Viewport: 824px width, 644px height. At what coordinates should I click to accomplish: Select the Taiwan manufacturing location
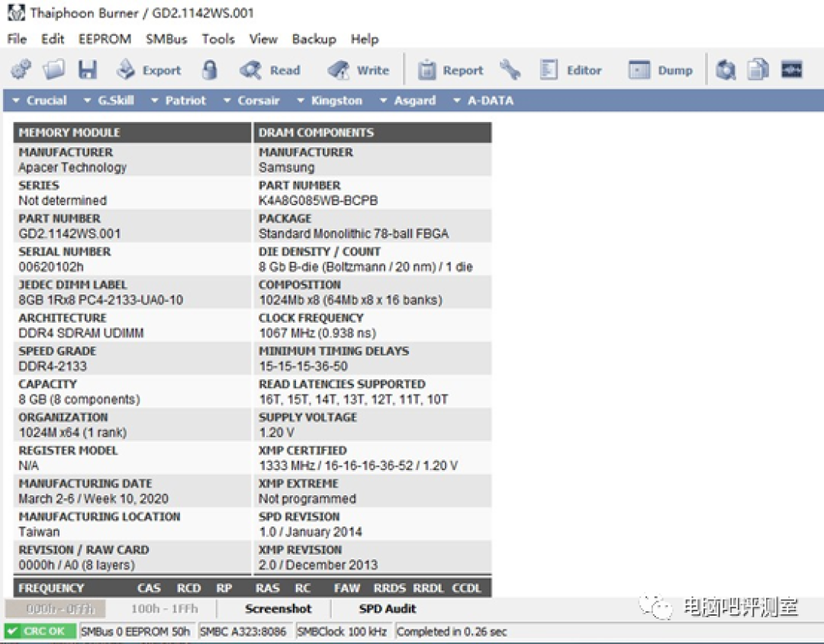39,532
